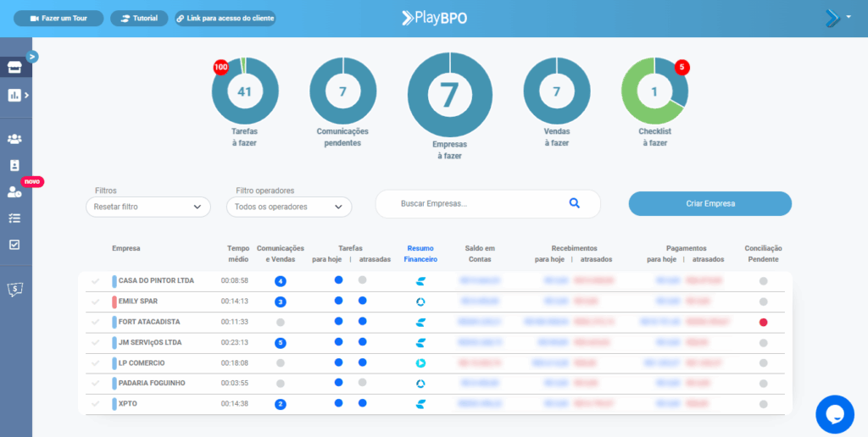Open the profile menu logo at top right
The image size is (868, 437).
tap(832, 19)
